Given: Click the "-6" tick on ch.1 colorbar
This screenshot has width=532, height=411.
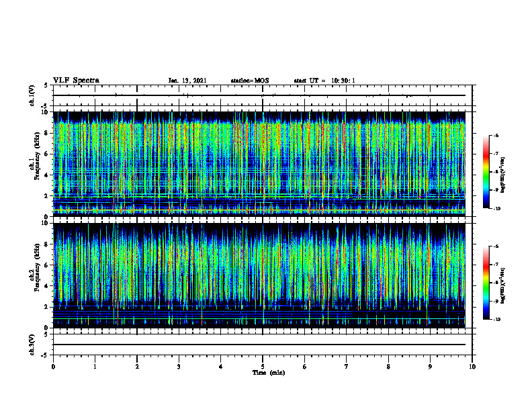Looking at the screenshot, I should (x=496, y=136).
